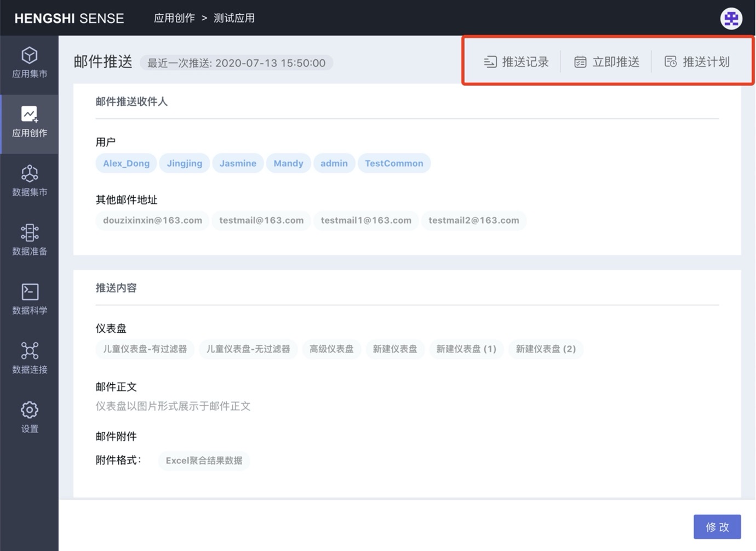Select the Alex_Dong user tag
Viewport: 756px width, 551px height.
(x=126, y=163)
